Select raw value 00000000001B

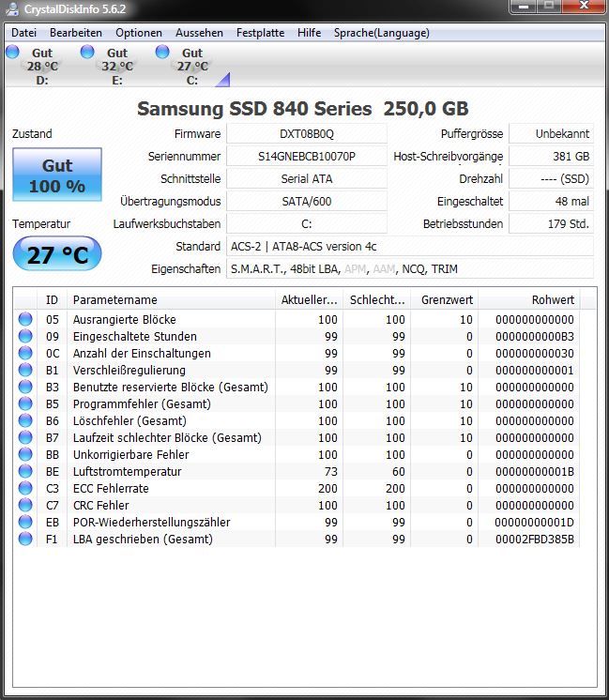point(535,471)
